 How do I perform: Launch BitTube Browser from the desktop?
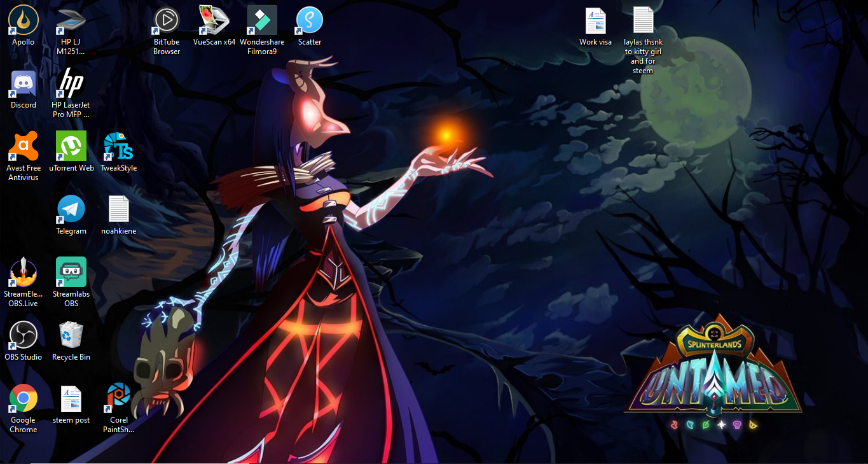[167, 20]
